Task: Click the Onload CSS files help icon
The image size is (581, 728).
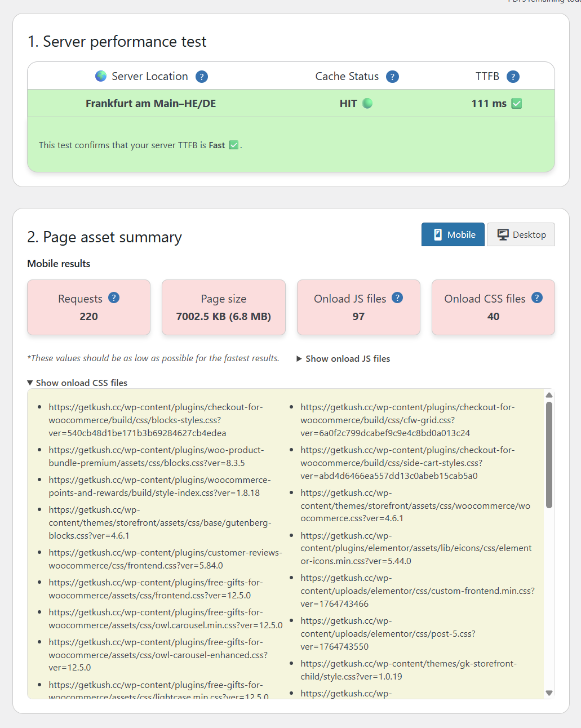Action: (x=537, y=298)
